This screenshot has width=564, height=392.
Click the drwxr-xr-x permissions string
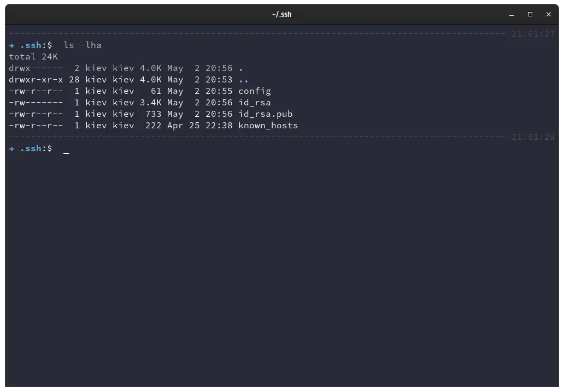[x=36, y=80]
